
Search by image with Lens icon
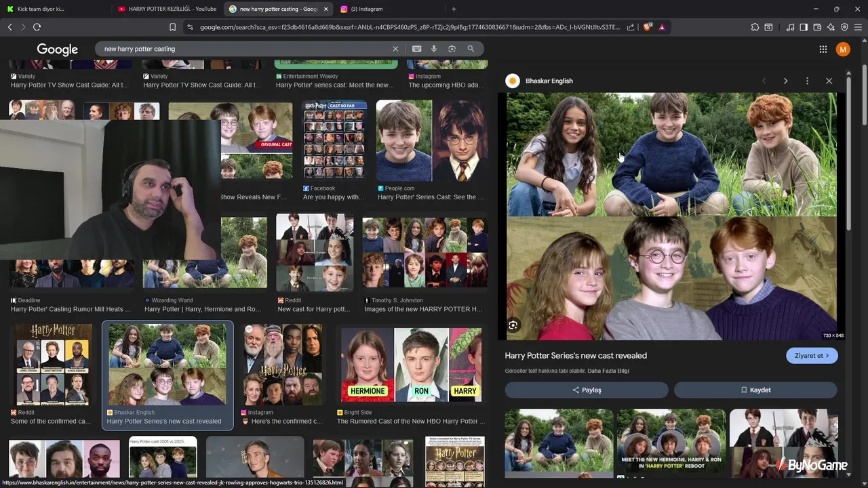tap(452, 49)
